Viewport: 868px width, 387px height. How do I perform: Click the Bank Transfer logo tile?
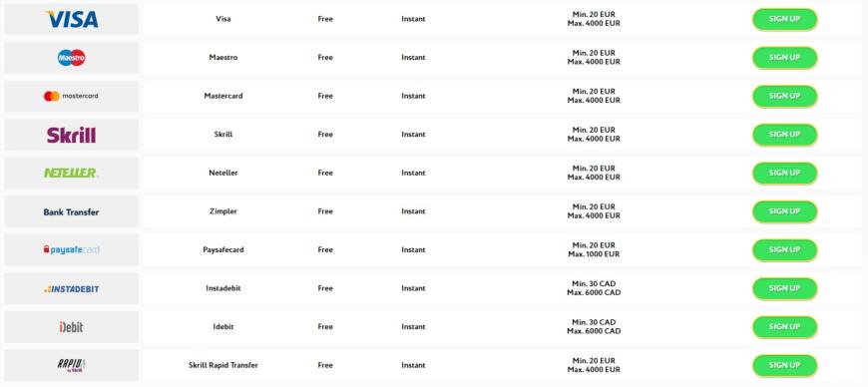(x=72, y=212)
